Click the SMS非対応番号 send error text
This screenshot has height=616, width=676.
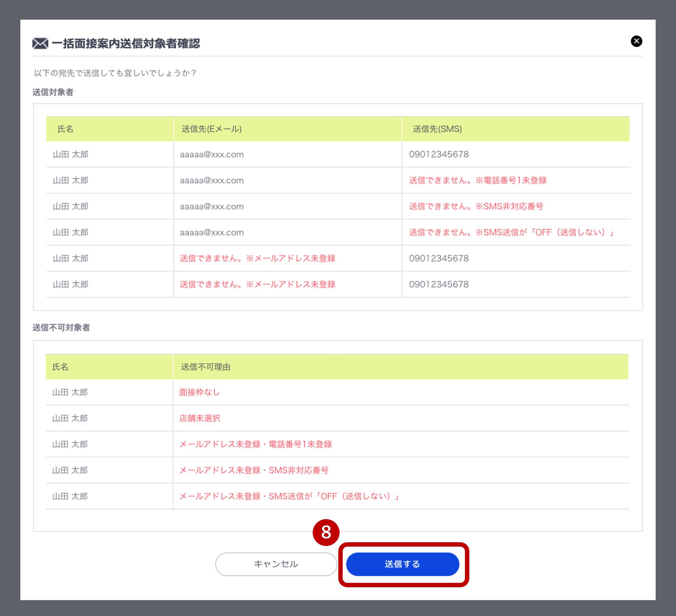[x=476, y=207]
